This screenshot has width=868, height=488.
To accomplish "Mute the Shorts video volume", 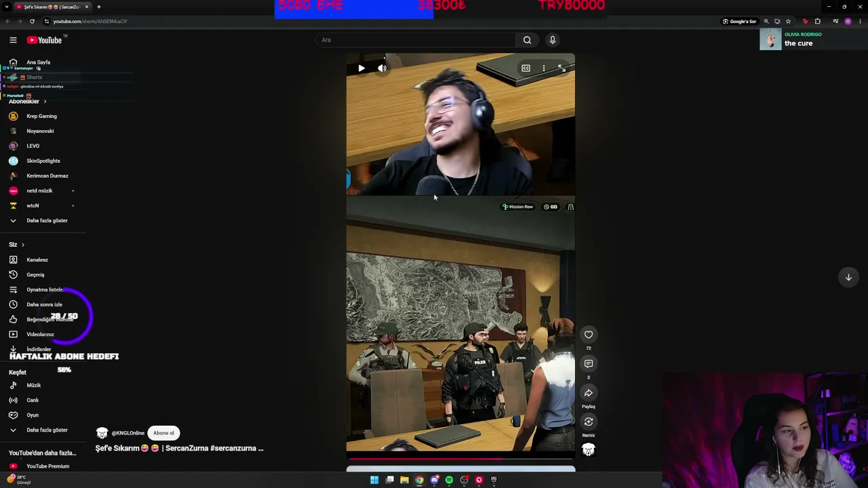I will [382, 68].
